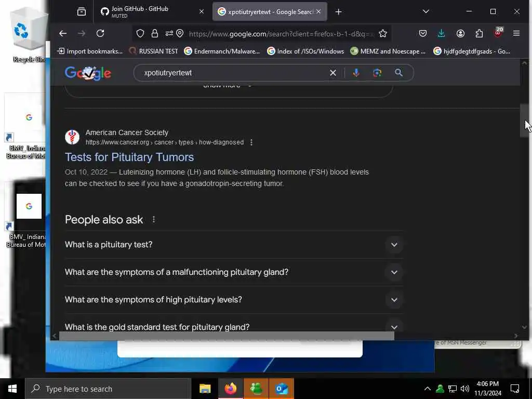Image resolution: width=532 pixels, height=399 pixels.
Task: Open network status tray icon
Action: point(453,389)
